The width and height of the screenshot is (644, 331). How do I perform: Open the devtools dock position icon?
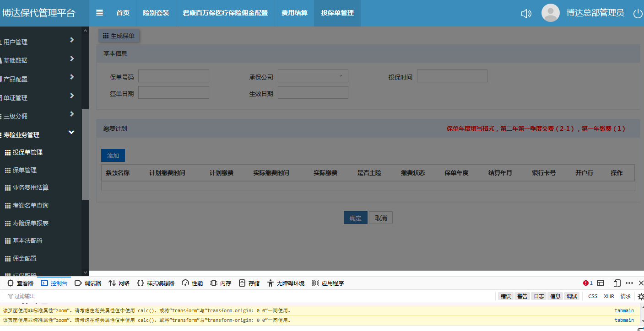pos(601,283)
